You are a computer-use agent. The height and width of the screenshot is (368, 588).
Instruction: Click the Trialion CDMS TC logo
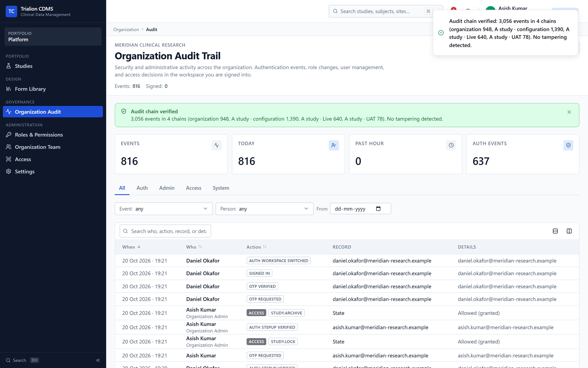click(x=11, y=11)
